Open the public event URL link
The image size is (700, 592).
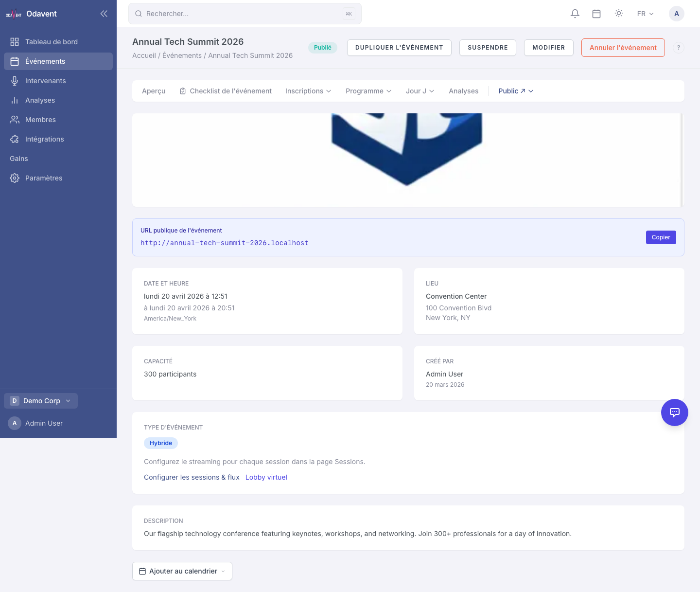click(225, 243)
